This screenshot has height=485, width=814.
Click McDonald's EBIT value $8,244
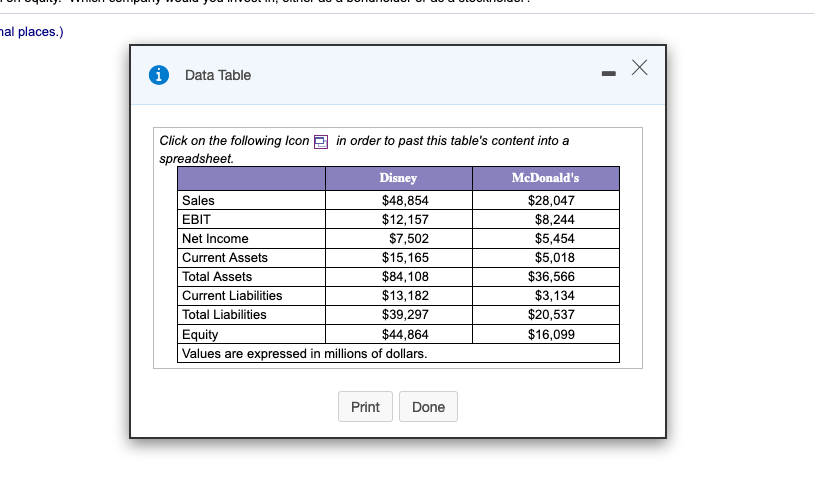(554, 220)
